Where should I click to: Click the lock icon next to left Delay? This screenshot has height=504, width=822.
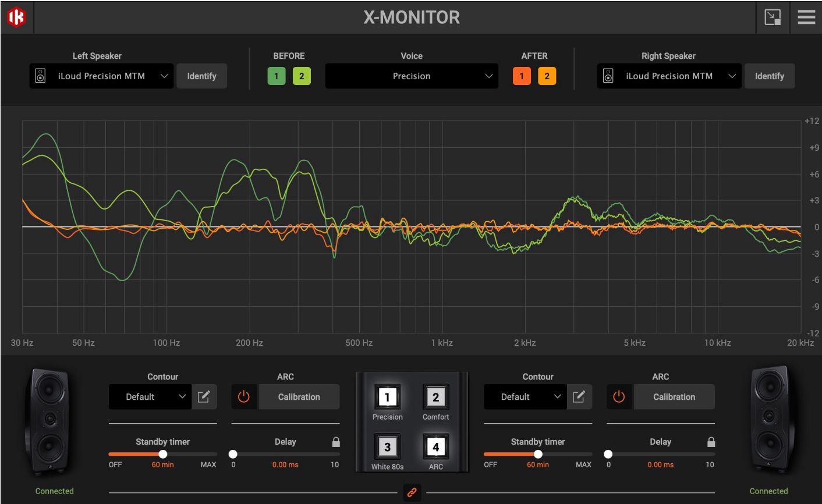pyautogui.click(x=335, y=442)
